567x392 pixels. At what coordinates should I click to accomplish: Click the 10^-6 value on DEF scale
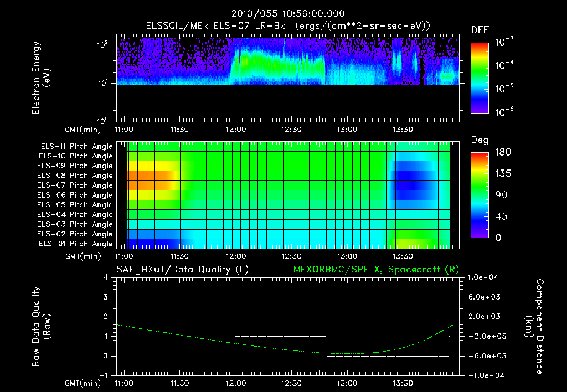click(x=504, y=112)
